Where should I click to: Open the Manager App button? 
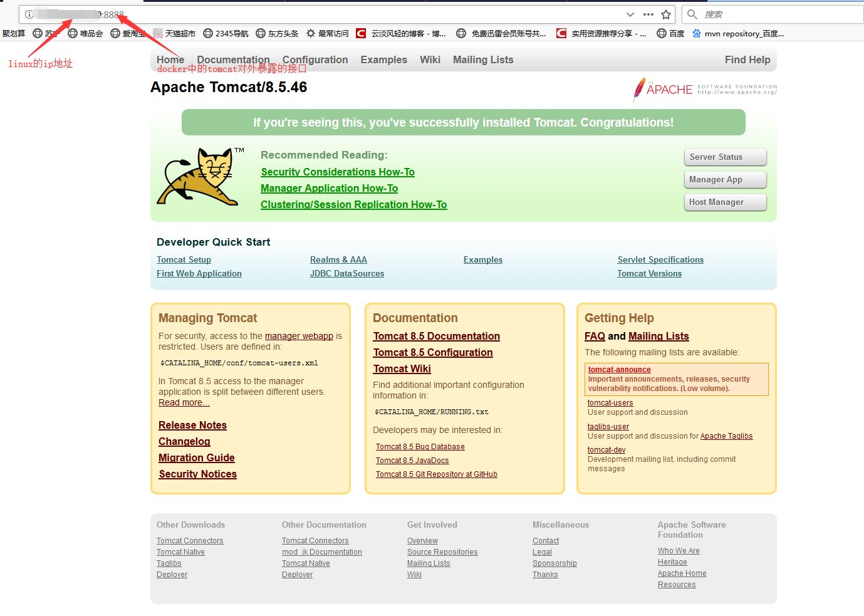coord(726,180)
